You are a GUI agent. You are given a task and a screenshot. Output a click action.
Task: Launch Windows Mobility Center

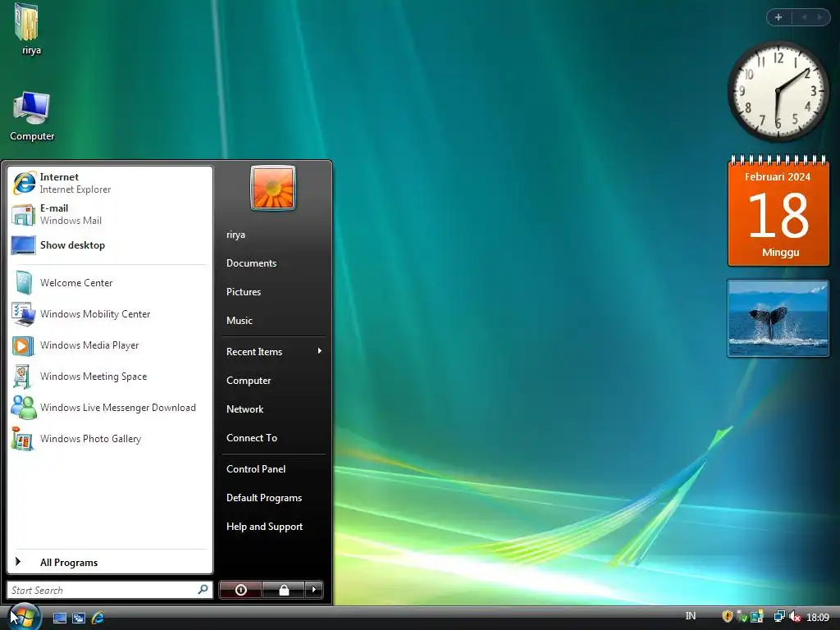click(110, 314)
